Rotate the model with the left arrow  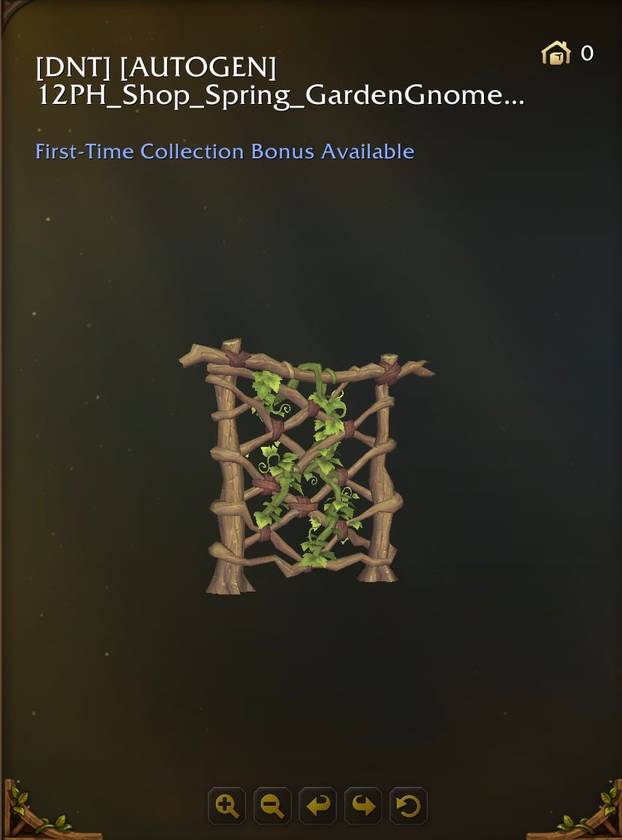point(318,805)
